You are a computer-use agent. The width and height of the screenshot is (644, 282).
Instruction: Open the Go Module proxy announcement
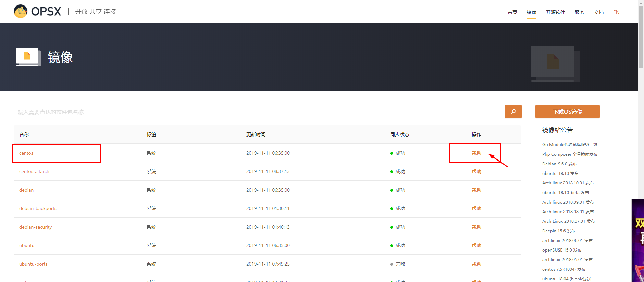[569, 145]
